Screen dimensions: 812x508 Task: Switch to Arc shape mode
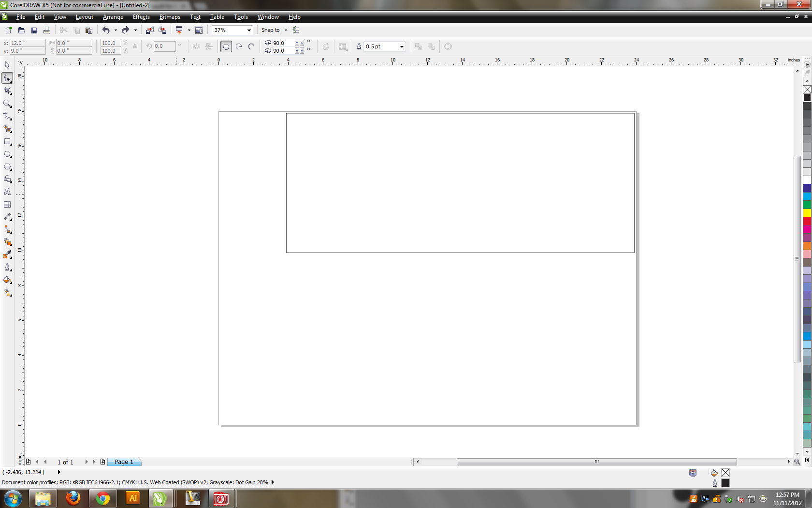pos(251,46)
